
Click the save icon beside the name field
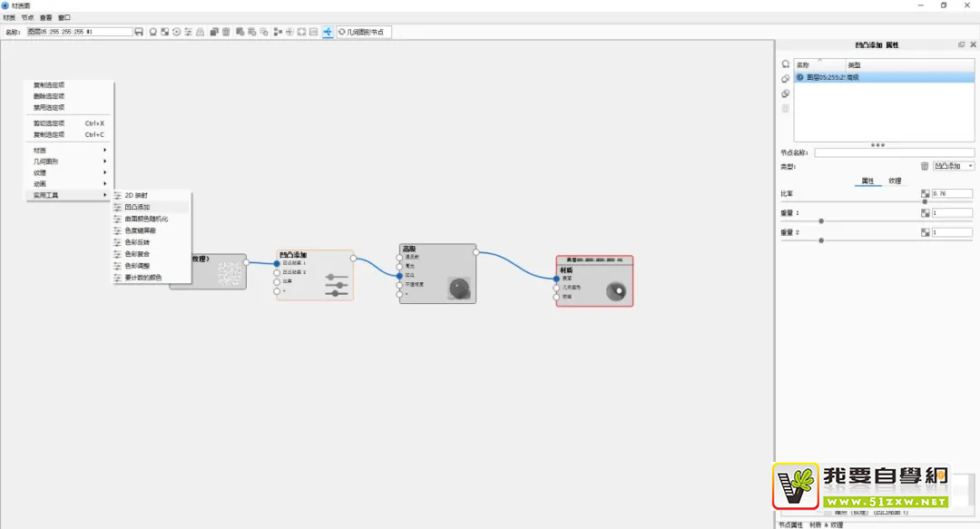(139, 32)
